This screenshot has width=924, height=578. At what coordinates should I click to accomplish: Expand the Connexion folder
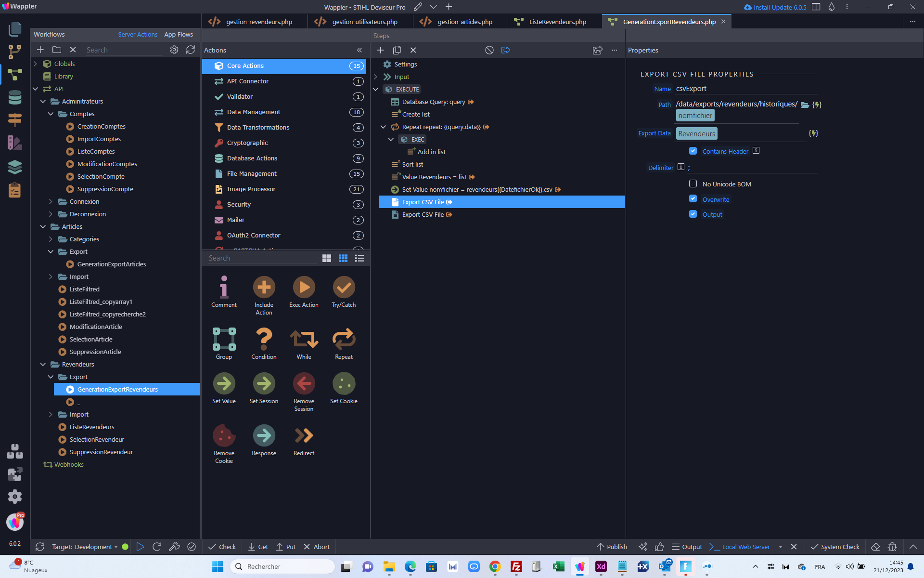tap(51, 201)
